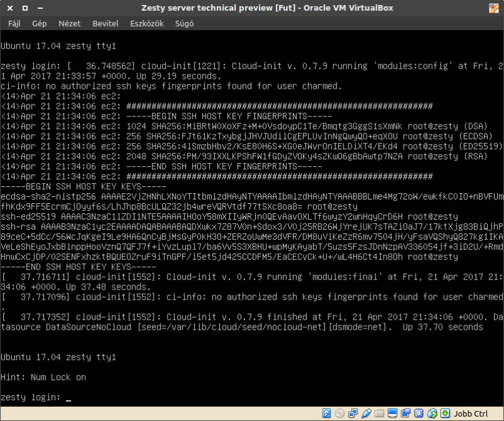Image resolution: width=504 pixels, height=421 pixels.
Task: Open the network adapters status icon
Action: pyautogui.click(x=353, y=413)
